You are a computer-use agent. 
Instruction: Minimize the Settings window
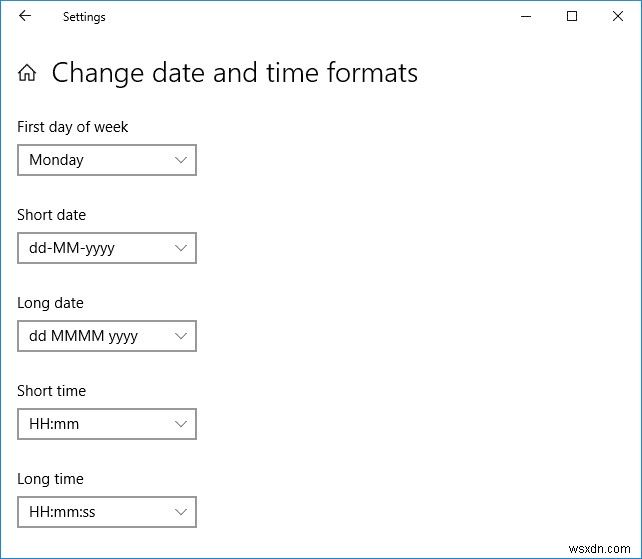point(526,16)
